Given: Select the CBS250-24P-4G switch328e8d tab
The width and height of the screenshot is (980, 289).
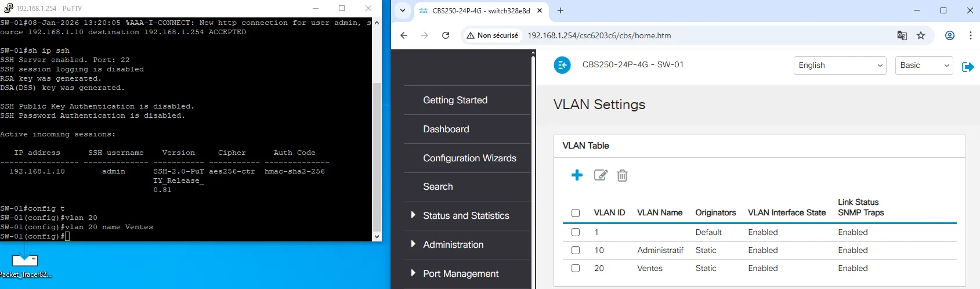Looking at the screenshot, I should 481,10.
